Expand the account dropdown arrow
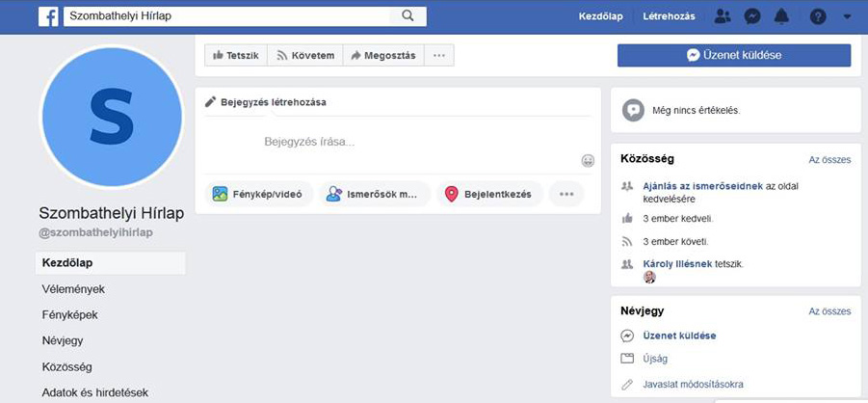868x403 pixels. pos(848,16)
